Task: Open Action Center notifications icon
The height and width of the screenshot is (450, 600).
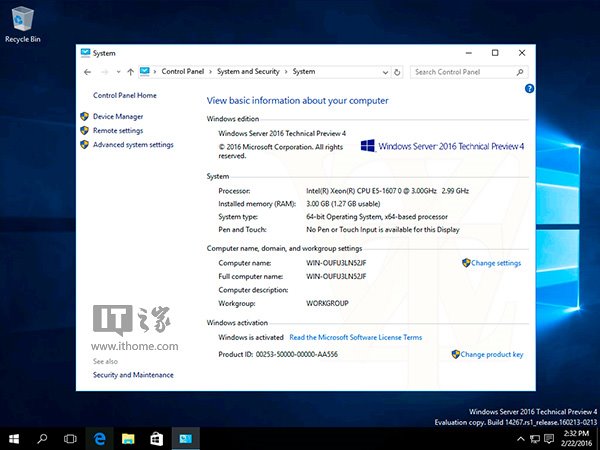Action: coord(549,439)
